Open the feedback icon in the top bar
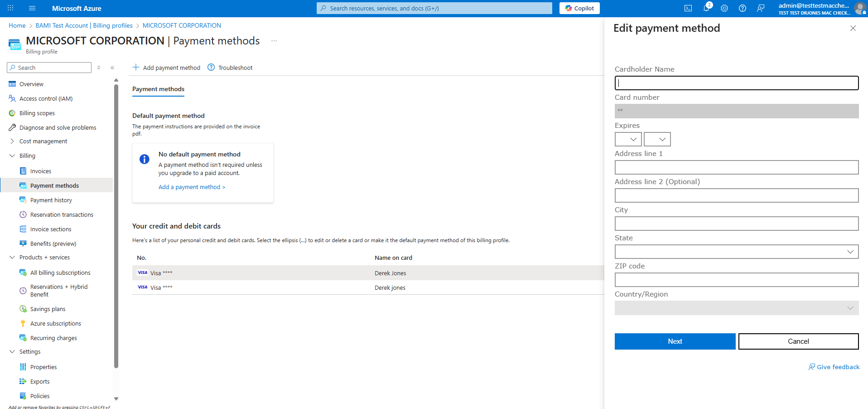The image size is (868, 409). 761,8
